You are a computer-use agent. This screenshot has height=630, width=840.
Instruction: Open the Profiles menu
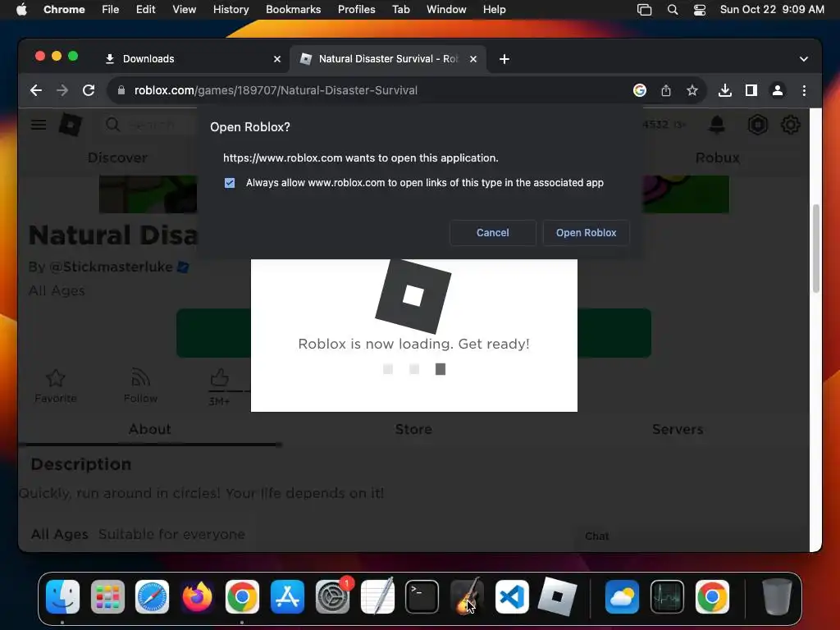click(x=356, y=9)
